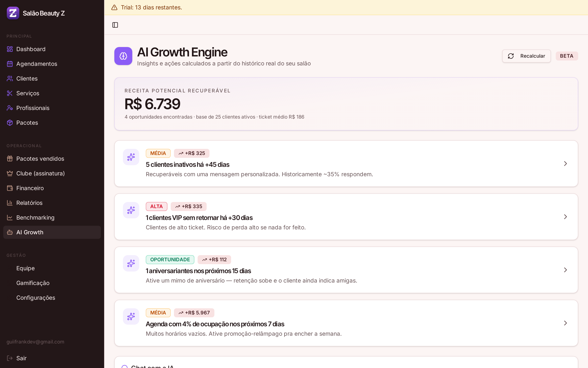Open '1 clientes VIP sem retornar' title
Viewport: 588px width, 368px height.
199,218
